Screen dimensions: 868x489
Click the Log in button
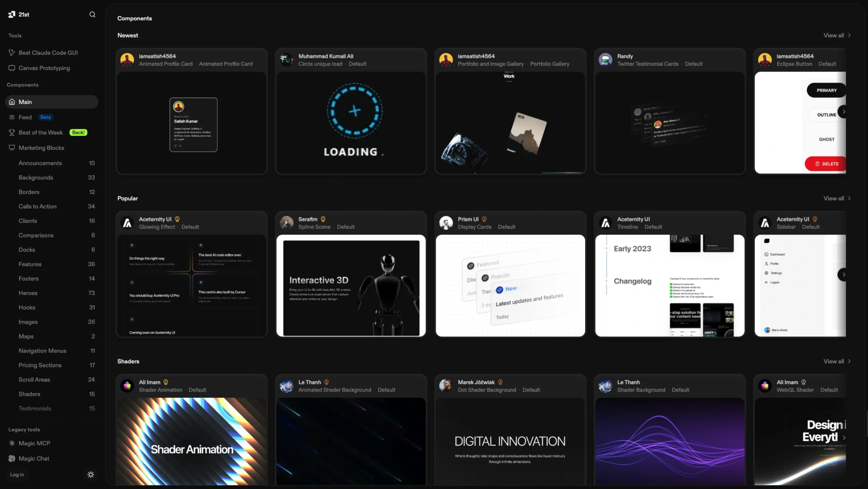tap(17, 474)
